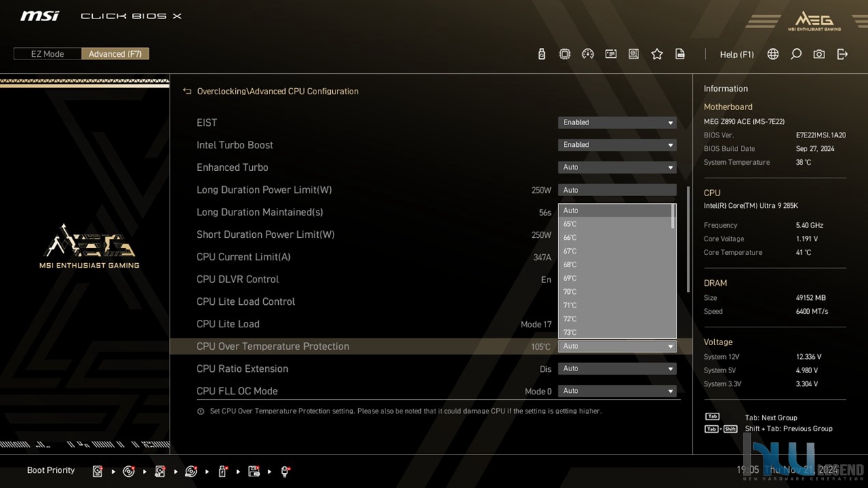Select the Intel Turbo Boost label

234,145
